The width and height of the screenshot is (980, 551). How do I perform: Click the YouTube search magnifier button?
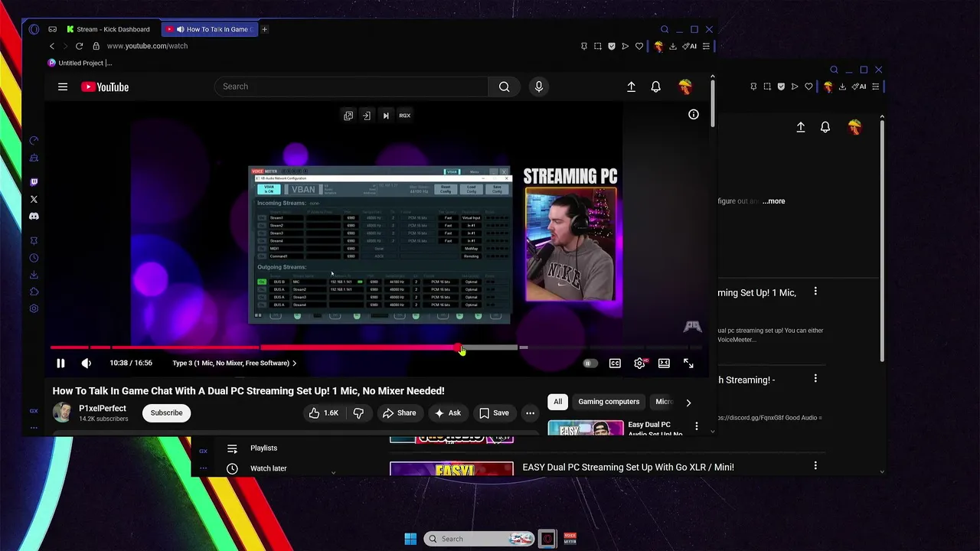(504, 86)
